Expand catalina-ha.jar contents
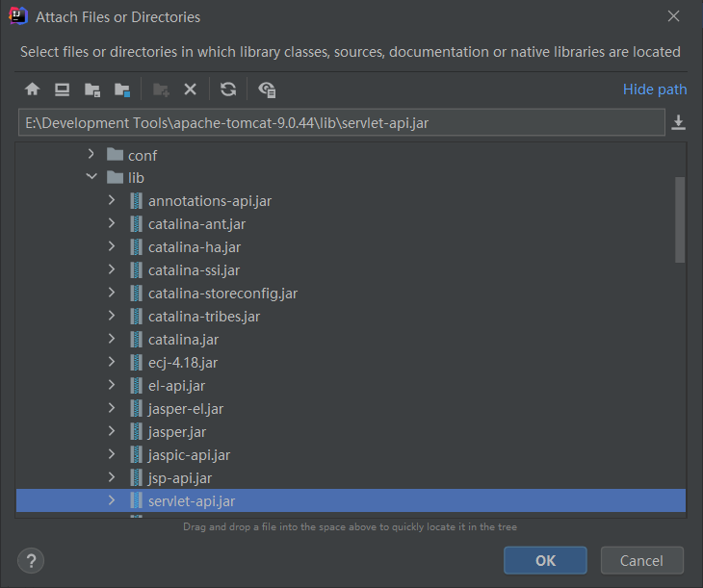Viewport: 703px width, 588px height. click(112, 246)
